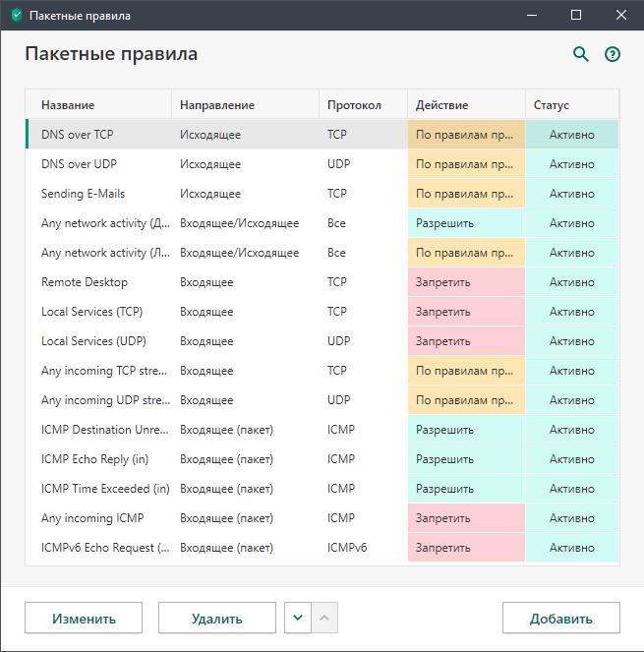Sort by the Протокол column header
The height and width of the screenshot is (652, 644).
(x=354, y=105)
